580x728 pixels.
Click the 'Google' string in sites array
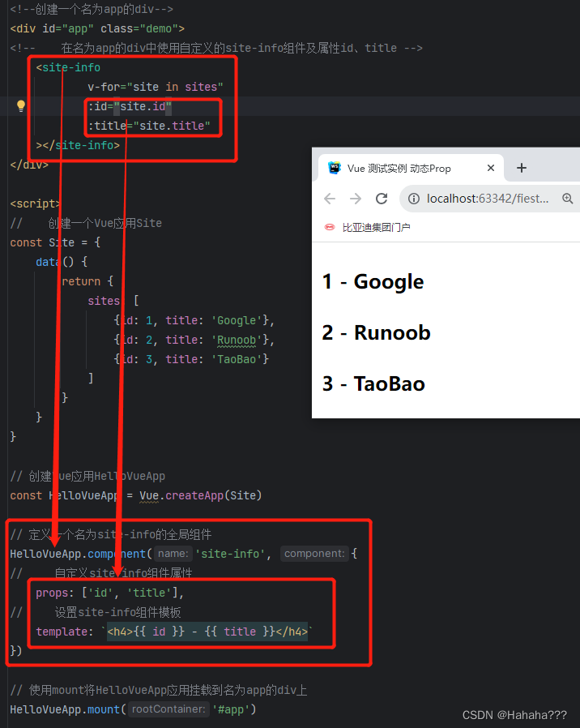click(x=237, y=321)
